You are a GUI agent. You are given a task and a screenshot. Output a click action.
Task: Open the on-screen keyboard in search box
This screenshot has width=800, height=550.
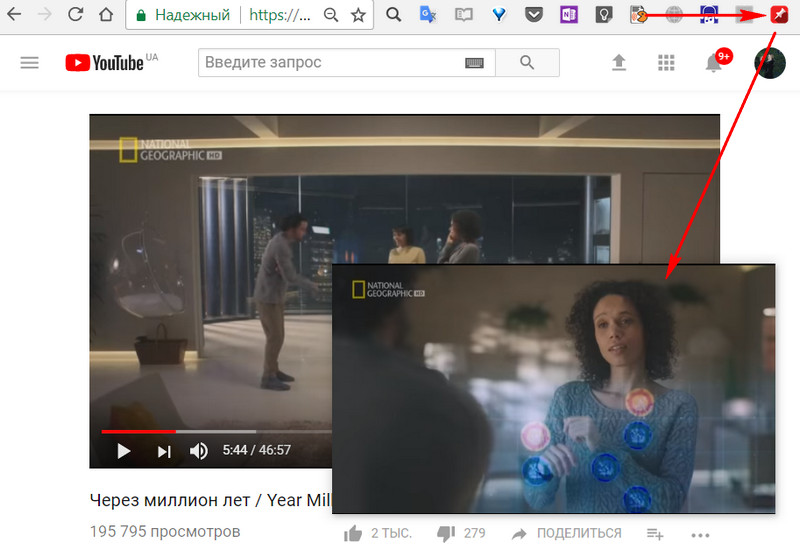[x=474, y=63]
